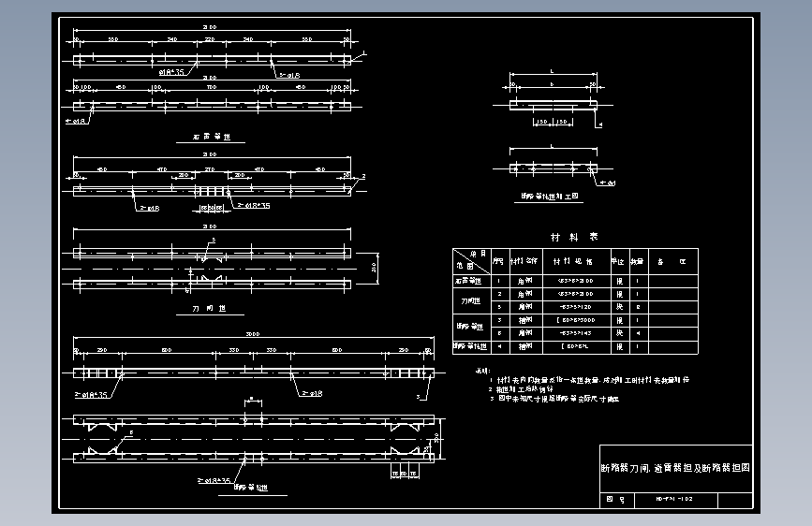812x526 pixels.
Task: Select the 断路器托担加工图 caption at upper right
Action: pyautogui.click(x=550, y=197)
